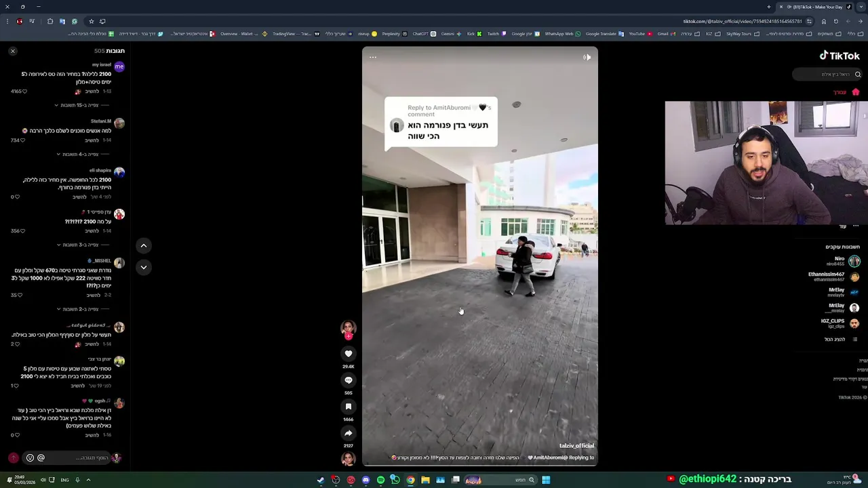Close the comments panel with the X
The width and height of the screenshot is (868, 488).
point(12,51)
